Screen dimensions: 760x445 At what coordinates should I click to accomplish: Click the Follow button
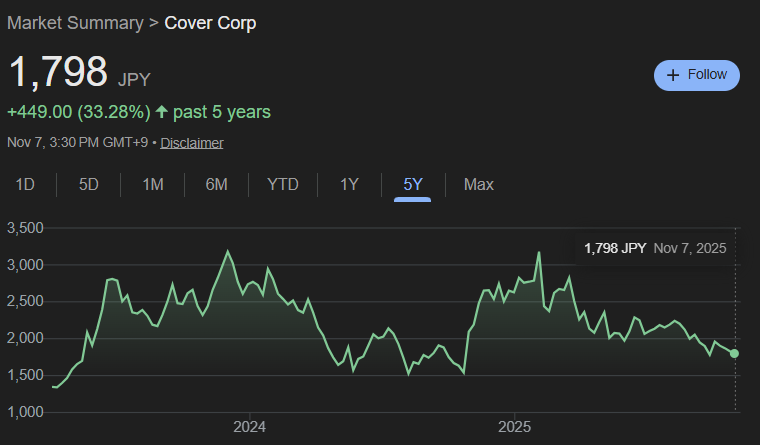click(x=697, y=75)
